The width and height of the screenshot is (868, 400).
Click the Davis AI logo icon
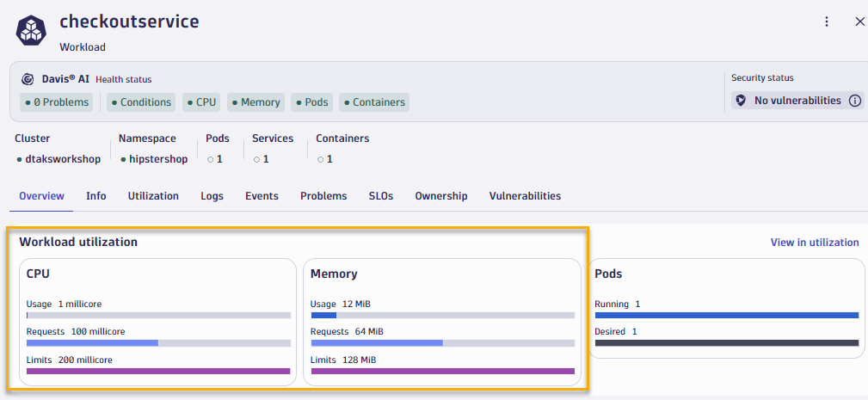(x=28, y=79)
